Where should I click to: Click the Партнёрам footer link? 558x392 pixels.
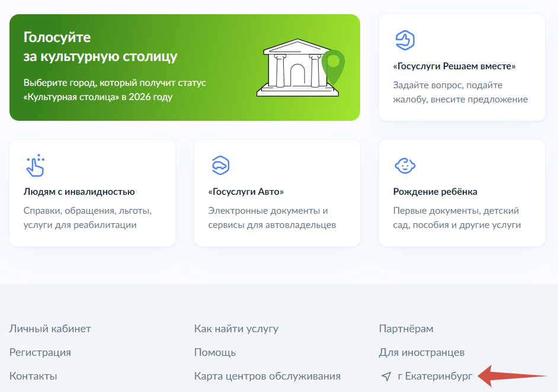pos(406,329)
